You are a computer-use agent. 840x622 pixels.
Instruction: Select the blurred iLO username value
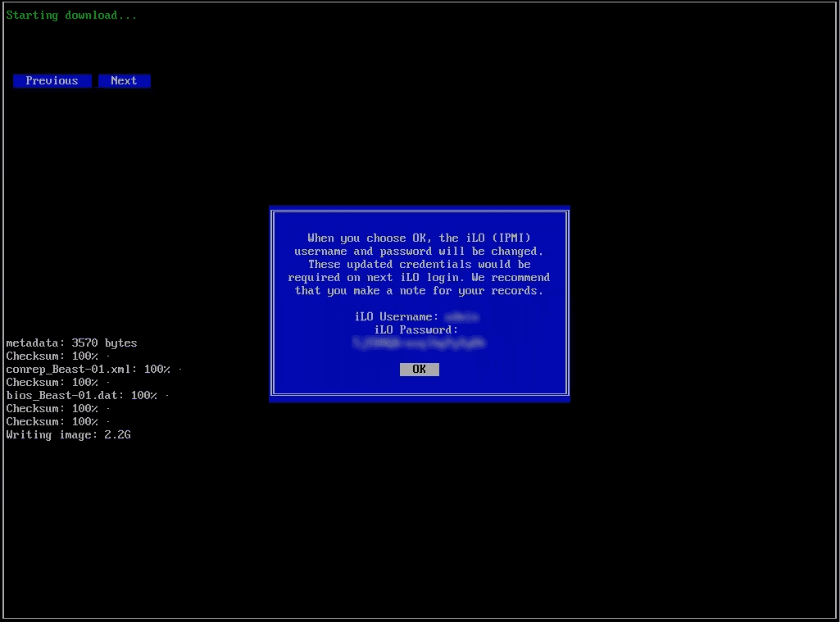(x=461, y=316)
